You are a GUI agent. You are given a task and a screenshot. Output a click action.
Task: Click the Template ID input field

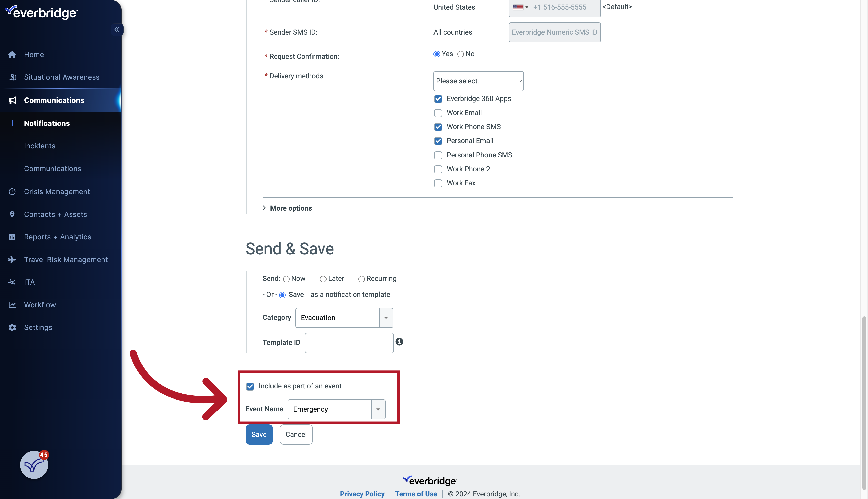[x=349, y=342]
